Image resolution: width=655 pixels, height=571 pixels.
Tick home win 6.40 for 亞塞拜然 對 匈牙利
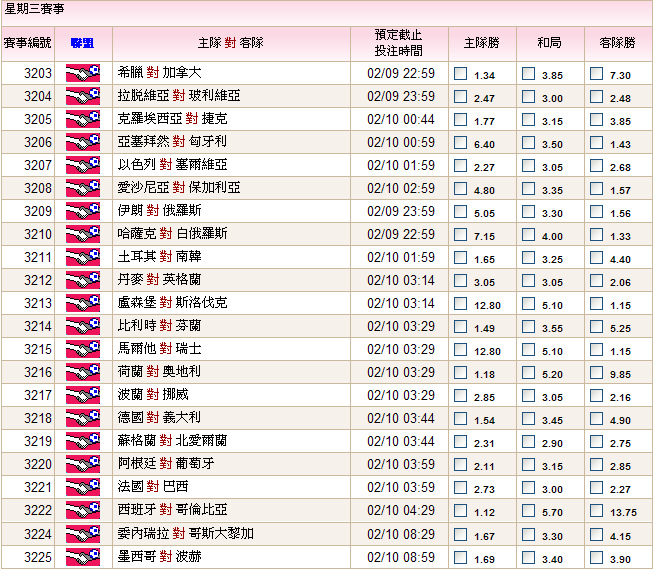(460, 142)
